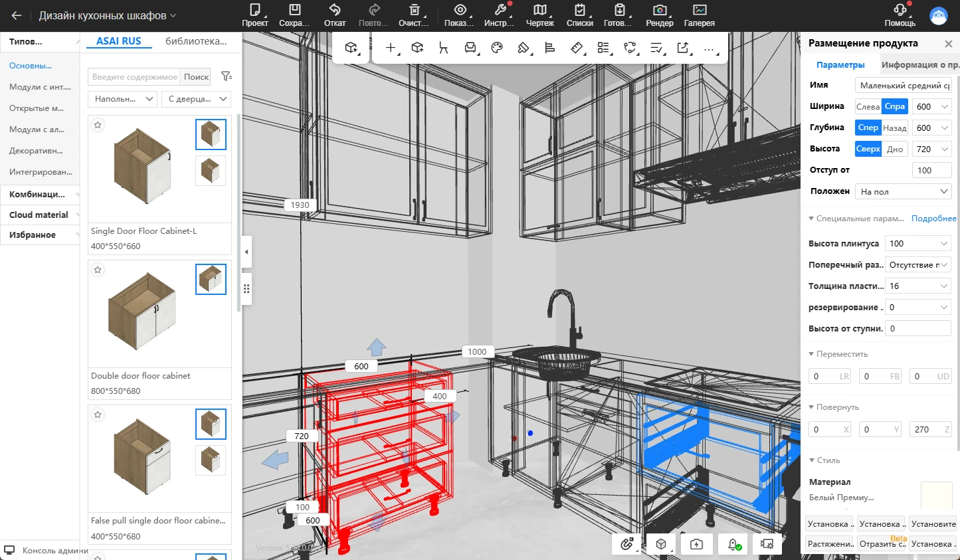Open the Информация о продукте tab
Screen dimensions: 960x560
click(919, 64)
